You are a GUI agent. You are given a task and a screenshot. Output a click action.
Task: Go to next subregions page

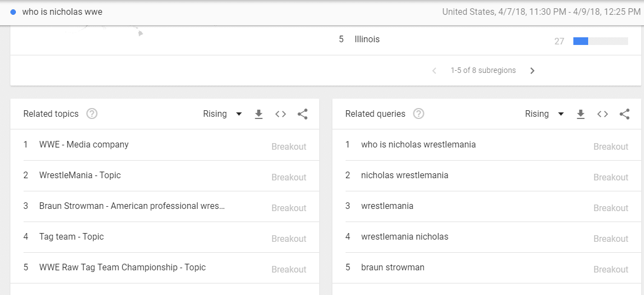coord(532,71)
